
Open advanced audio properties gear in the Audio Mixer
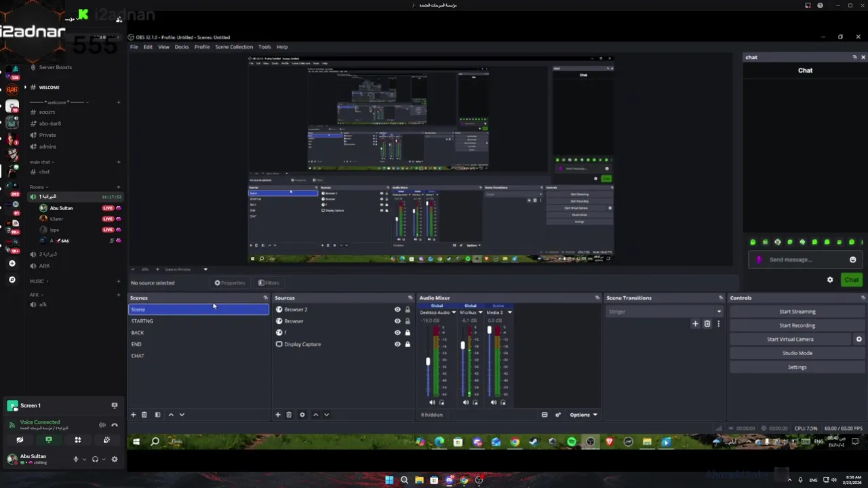(x=558, y=415)
